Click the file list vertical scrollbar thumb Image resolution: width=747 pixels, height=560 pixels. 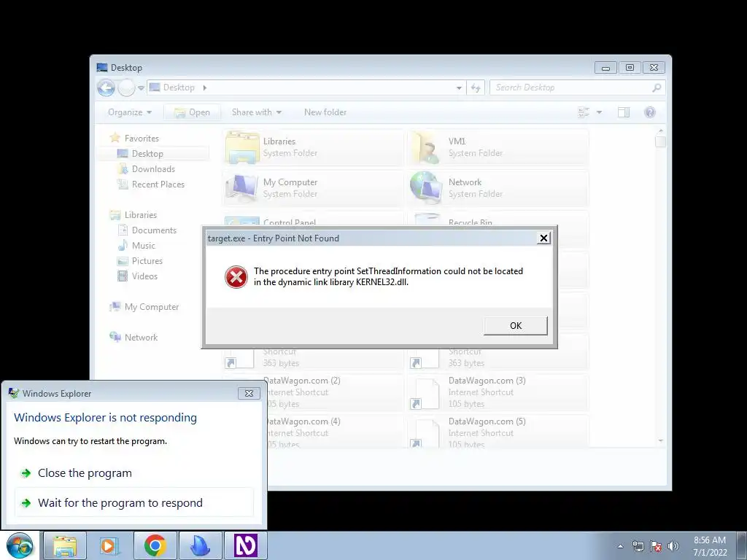pos(660,142)
